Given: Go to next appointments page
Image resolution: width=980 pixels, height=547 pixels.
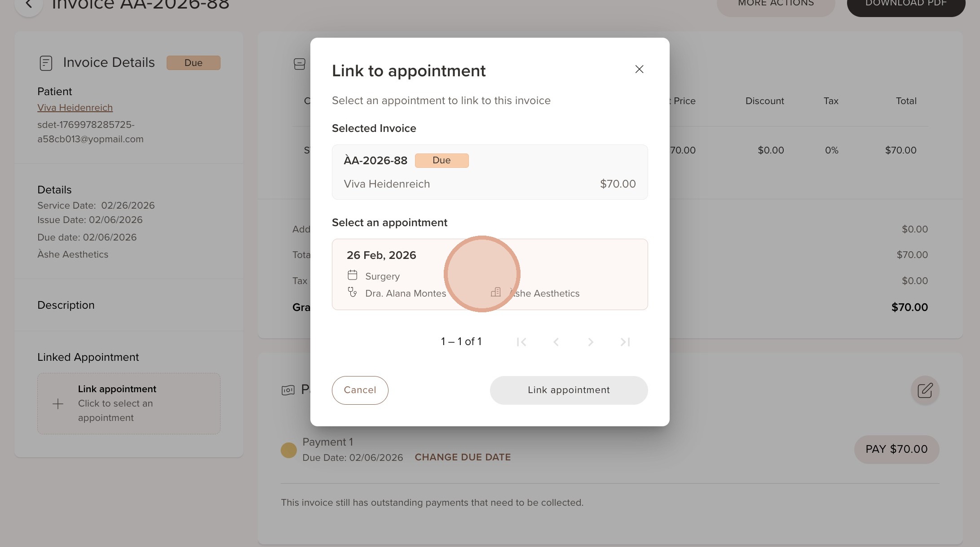Looking at the screenshot, I should point(591,342).
